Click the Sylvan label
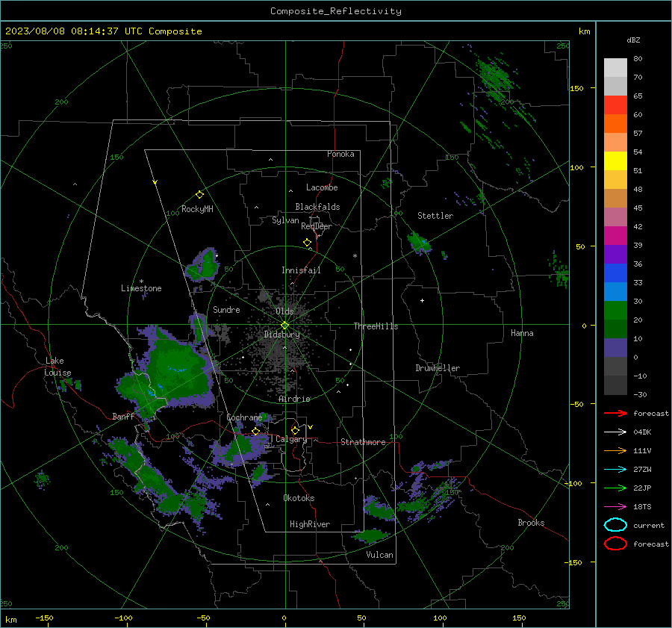The image size is (672, 628). click(285, 221)
